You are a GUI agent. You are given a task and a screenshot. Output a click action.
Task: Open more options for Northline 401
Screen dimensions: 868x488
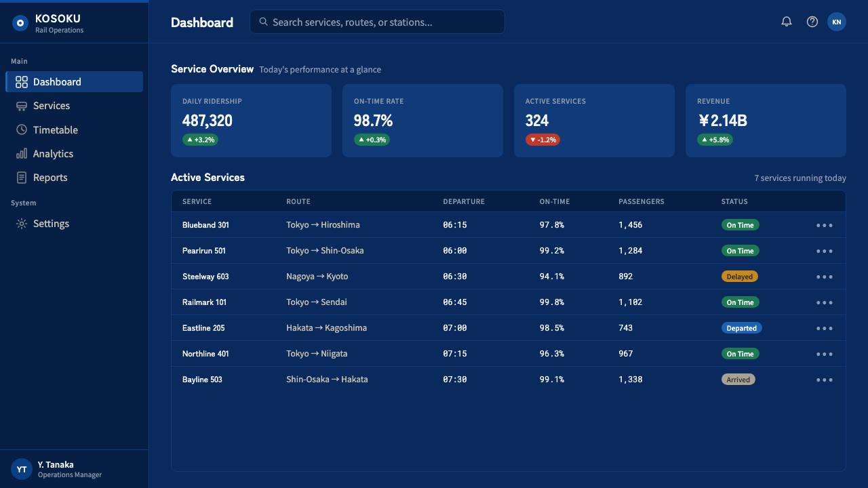[825, 354]
